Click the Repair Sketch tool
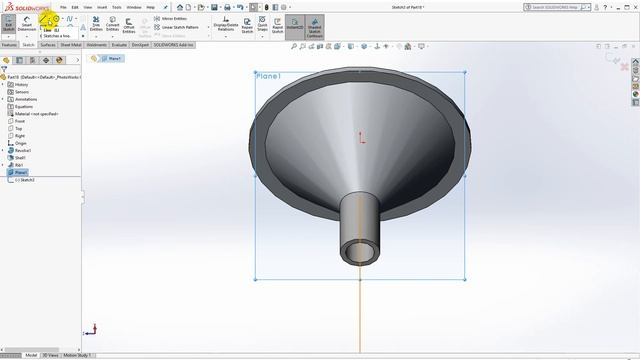 coord(247,26)
